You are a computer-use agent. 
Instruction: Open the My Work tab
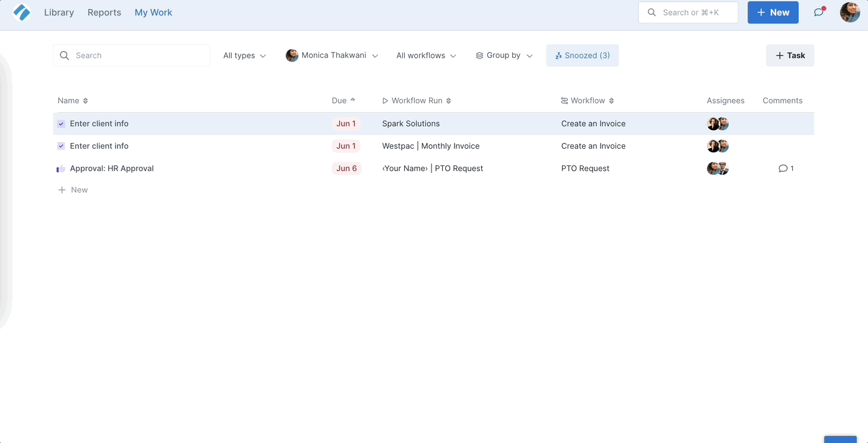pyautogui.click(x=154, y=12)
